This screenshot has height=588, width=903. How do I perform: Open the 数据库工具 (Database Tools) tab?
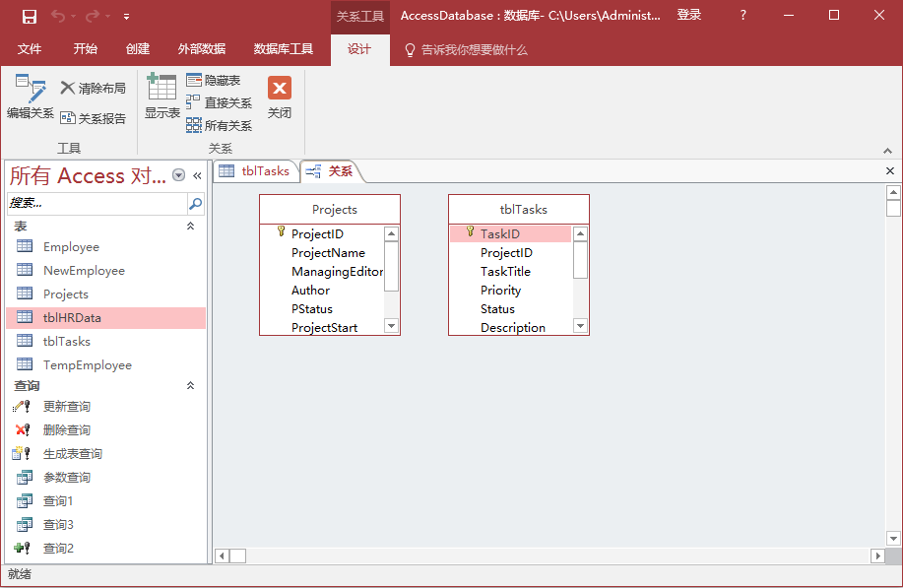pos(284,49)
